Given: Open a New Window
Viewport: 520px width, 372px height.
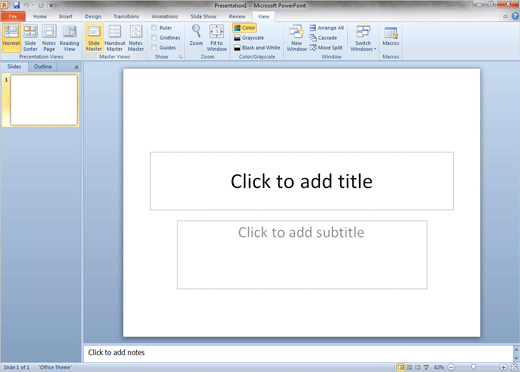Looking at the screenshot, I should pos(296,38).
